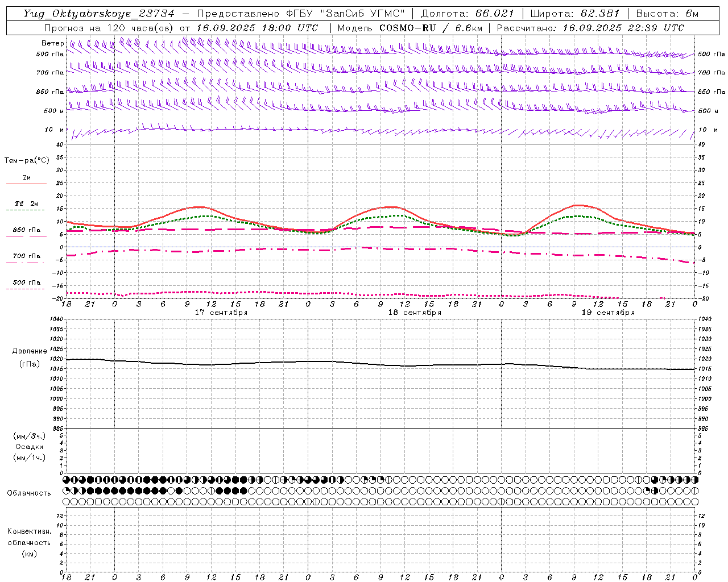Click the 700 гПа label in the temperature legend
This screenshot has height=582, width=728.
(x=27, y=256)
